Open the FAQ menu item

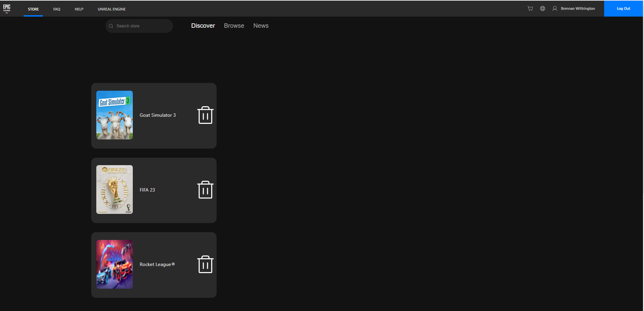pyautogui.click(x=57, y=9)
